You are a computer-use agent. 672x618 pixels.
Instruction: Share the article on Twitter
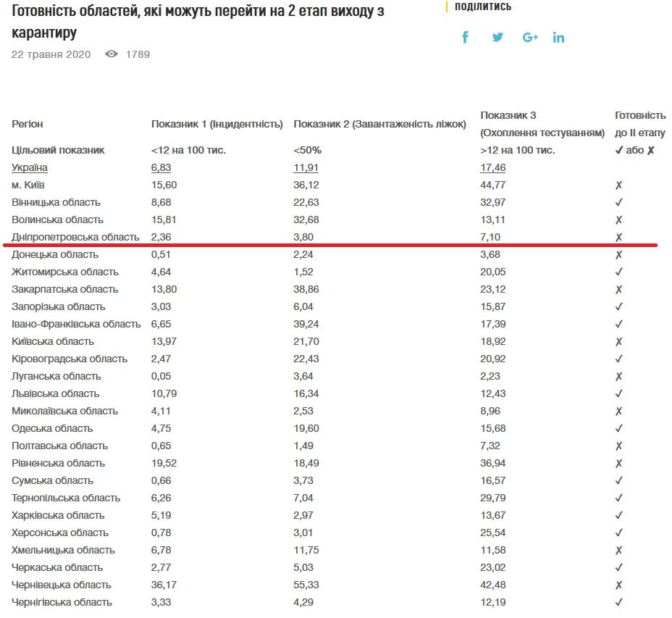click(497, 38)
